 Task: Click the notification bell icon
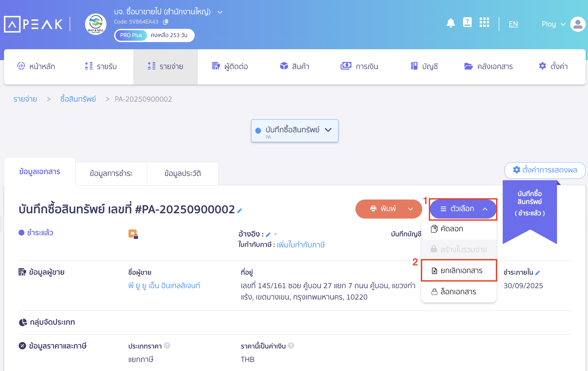451,23
